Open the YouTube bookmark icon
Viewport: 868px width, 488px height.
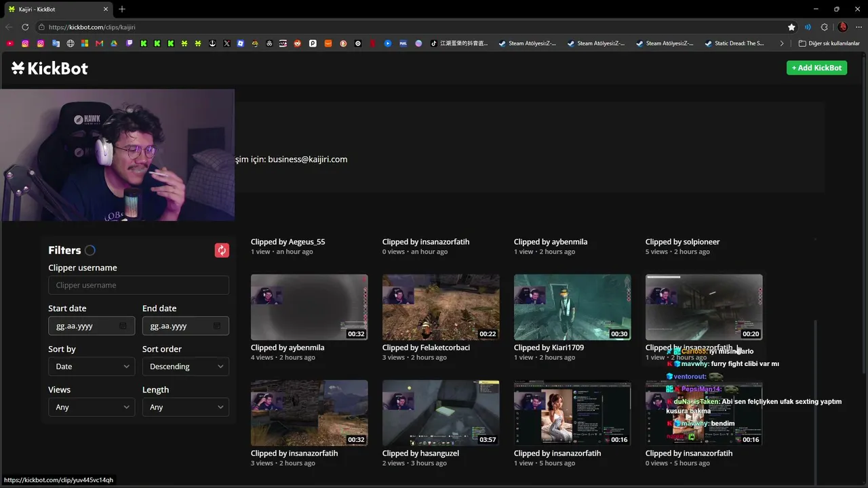pos(9,43)
